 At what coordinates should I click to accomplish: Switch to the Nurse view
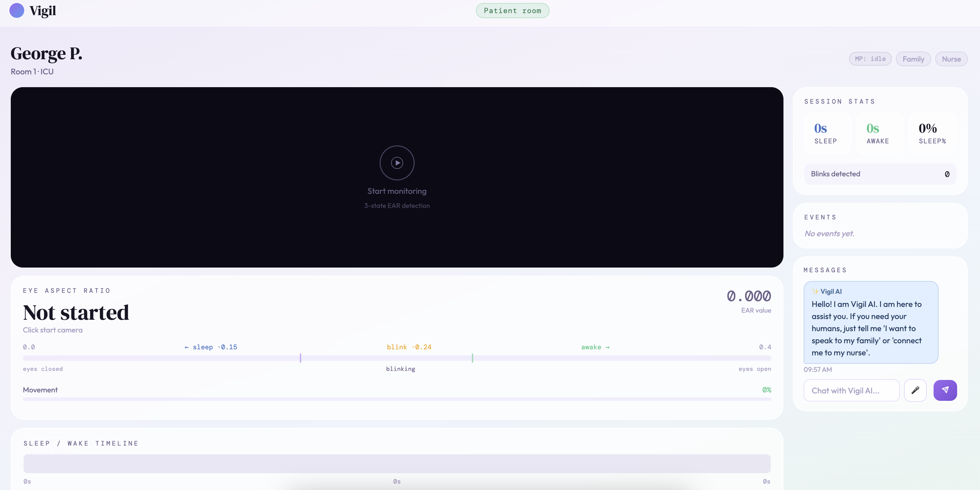click(951, 59)
